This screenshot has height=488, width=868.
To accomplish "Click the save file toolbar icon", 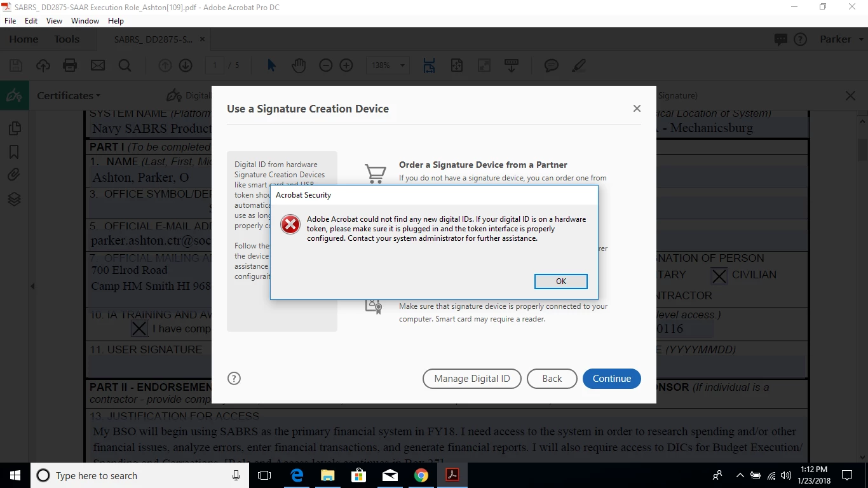I will [16, 65].
